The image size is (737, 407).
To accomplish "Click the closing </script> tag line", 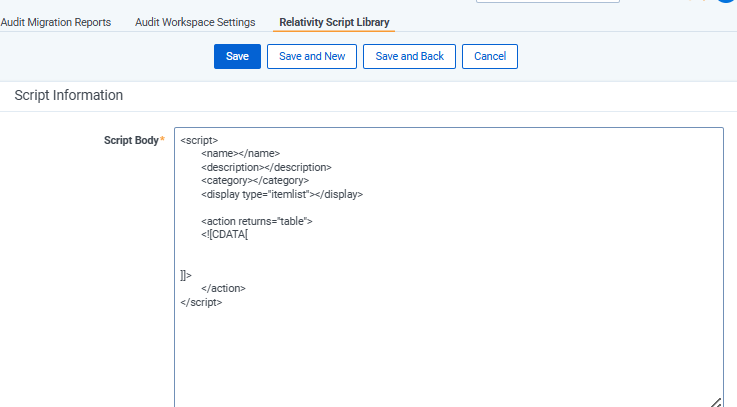I will [x=201, y=302].
